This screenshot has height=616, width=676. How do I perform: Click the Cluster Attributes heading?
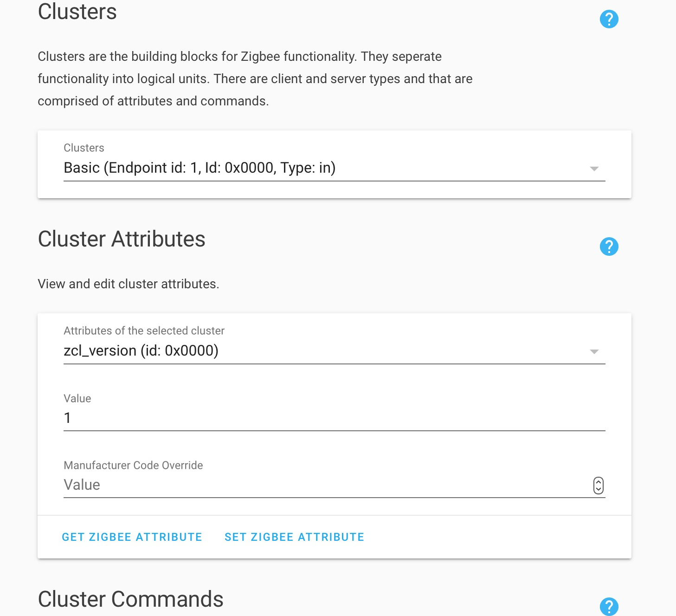point(122,239)
